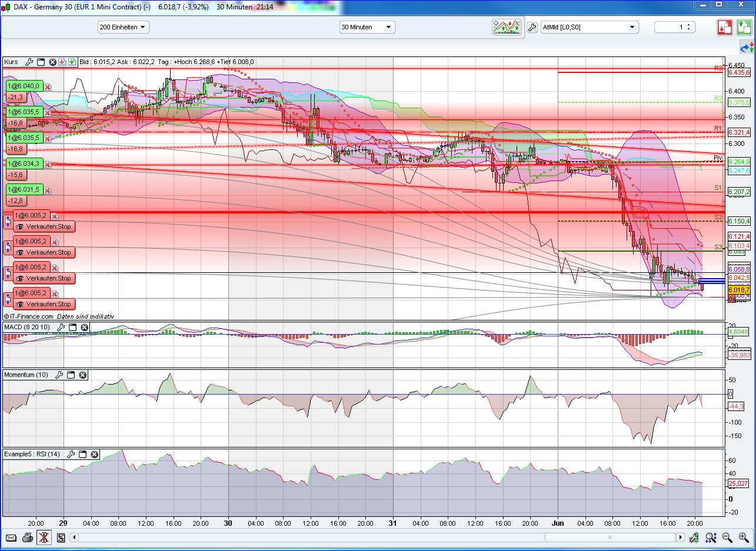Close the 1@6.034,3 position with red X
The height and width of the screenshot is (551, 756).
48,164
